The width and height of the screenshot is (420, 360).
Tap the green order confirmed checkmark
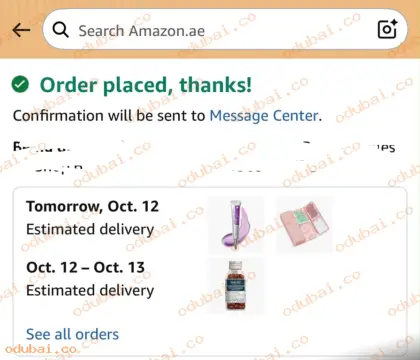click(x=20, y=84)
